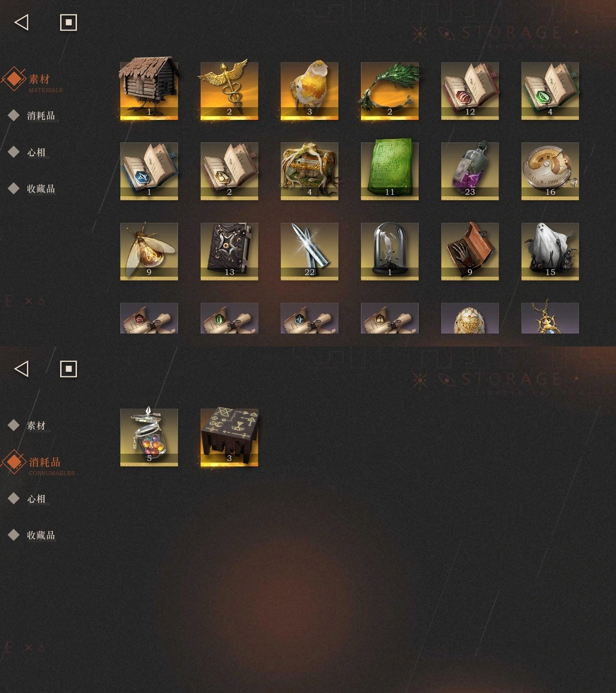Select the golden sheep material
616x693 pixels.
pyautogui.click(x=309, y=90)
